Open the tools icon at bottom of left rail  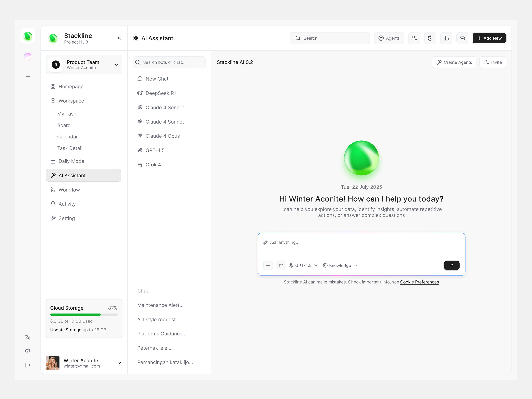tap(28, 337)
